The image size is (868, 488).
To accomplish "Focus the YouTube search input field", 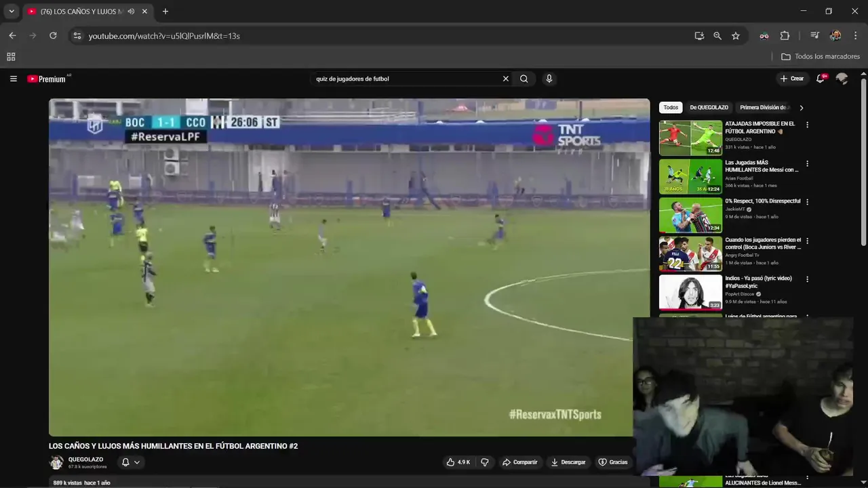I will coord(407,79).
